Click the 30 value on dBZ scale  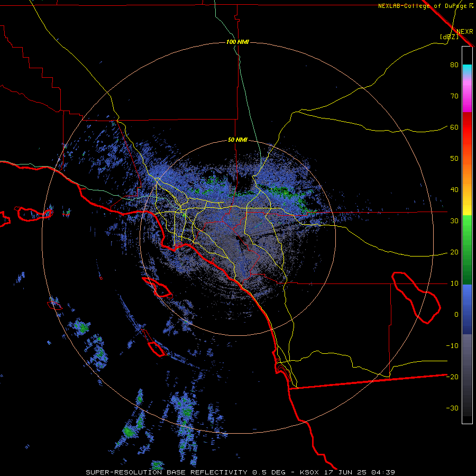[x=454, y=221]
